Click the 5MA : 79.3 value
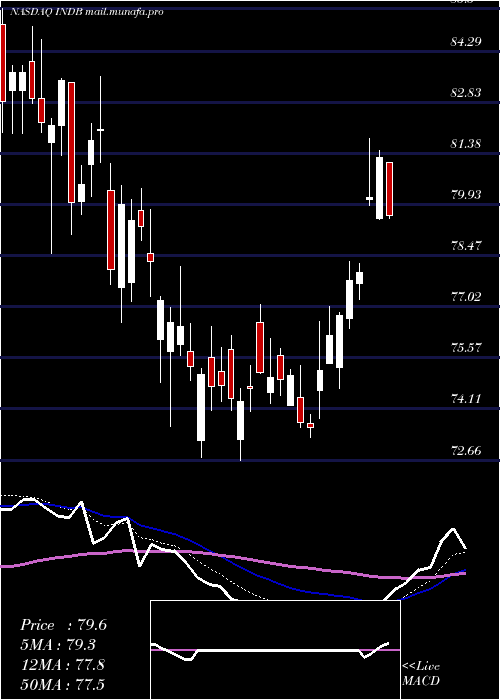Image resolution: width=500 pixels, height=700 pixels. (x=59, y=645)
